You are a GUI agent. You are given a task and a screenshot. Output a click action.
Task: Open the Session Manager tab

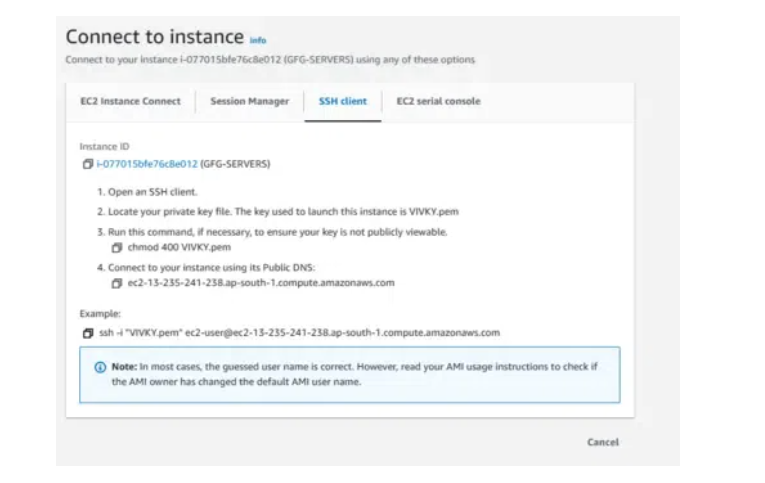click(249, 101)
